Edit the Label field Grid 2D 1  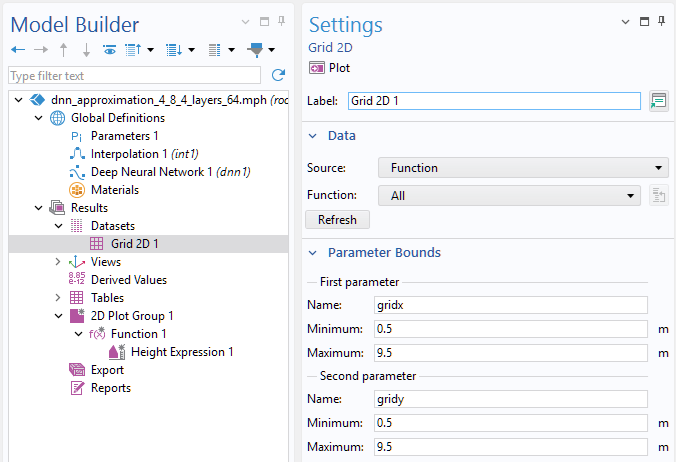(x=494, y=101)
